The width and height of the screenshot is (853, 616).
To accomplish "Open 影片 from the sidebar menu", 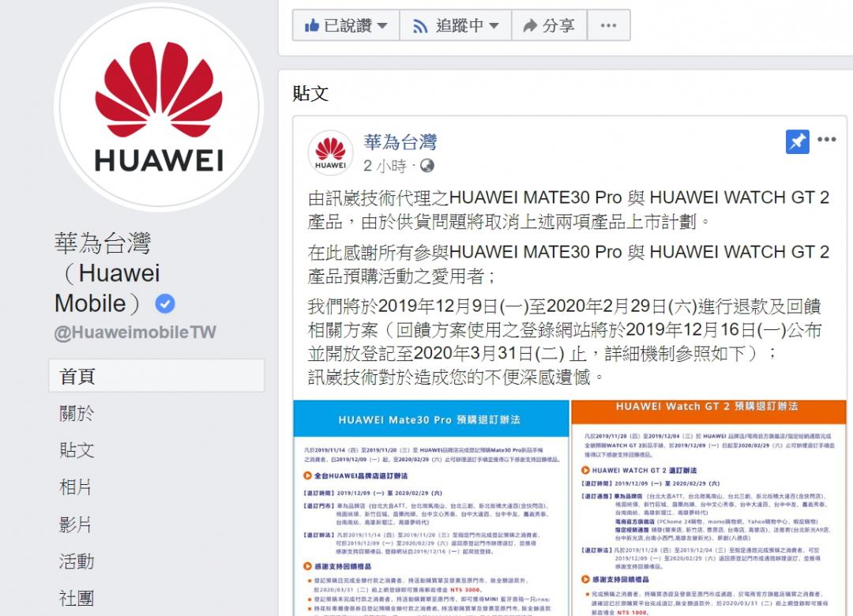I will point(76,524).
